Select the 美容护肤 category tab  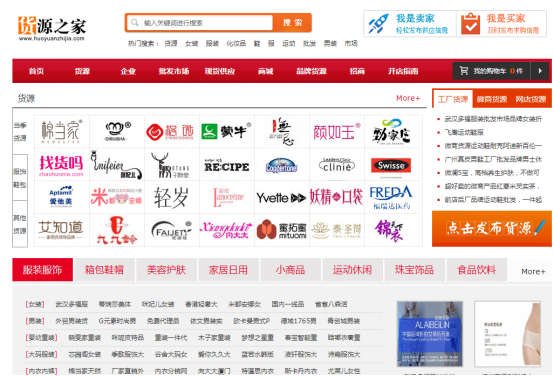[166, 270]
